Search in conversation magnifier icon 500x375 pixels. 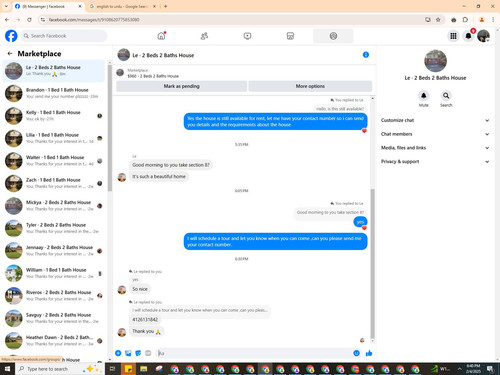(446, 96)
